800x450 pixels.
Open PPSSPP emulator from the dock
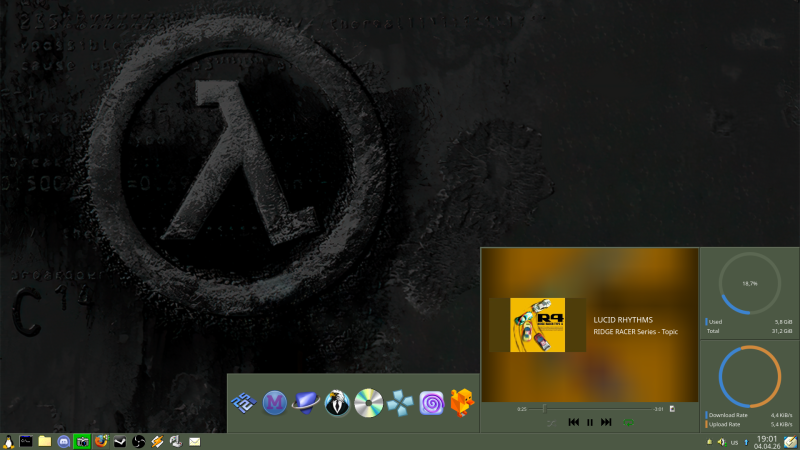pos(400,403)
